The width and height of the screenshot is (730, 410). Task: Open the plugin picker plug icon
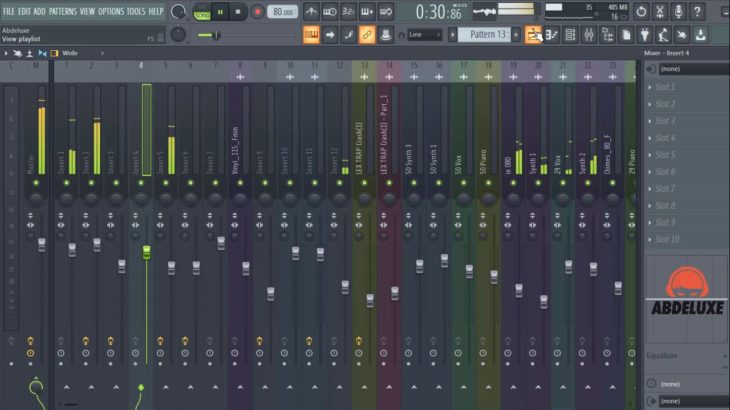pos(645,34)
